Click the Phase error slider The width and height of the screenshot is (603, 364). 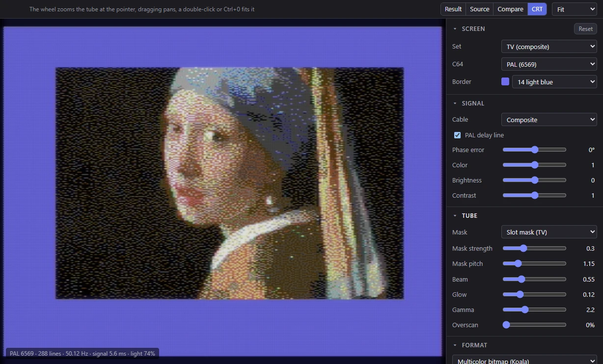[x=534, y=150]
